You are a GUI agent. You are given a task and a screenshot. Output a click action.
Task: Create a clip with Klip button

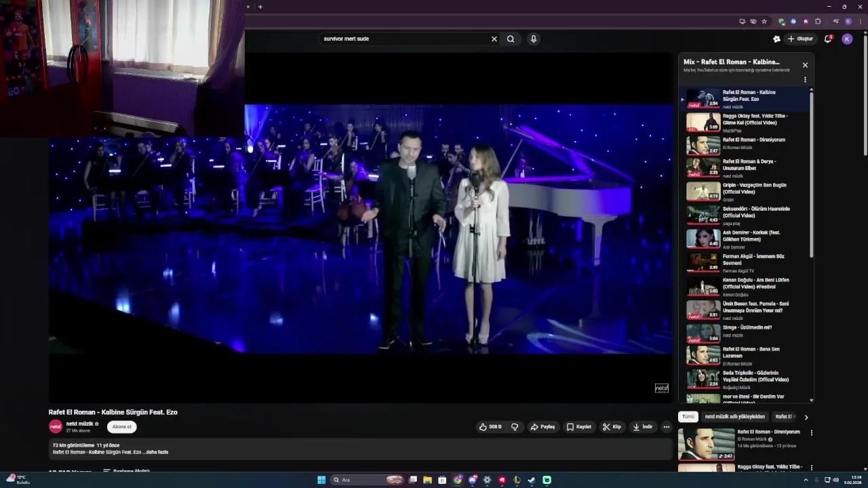(612, 427)
